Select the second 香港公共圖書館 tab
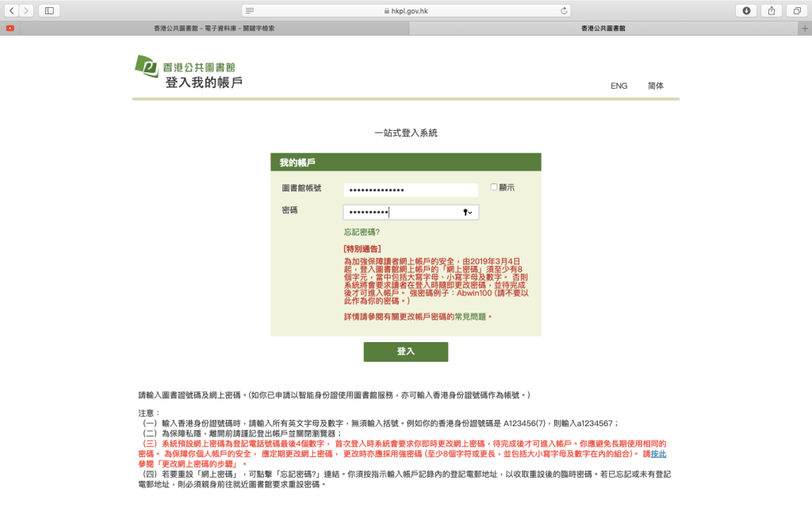 603,28
